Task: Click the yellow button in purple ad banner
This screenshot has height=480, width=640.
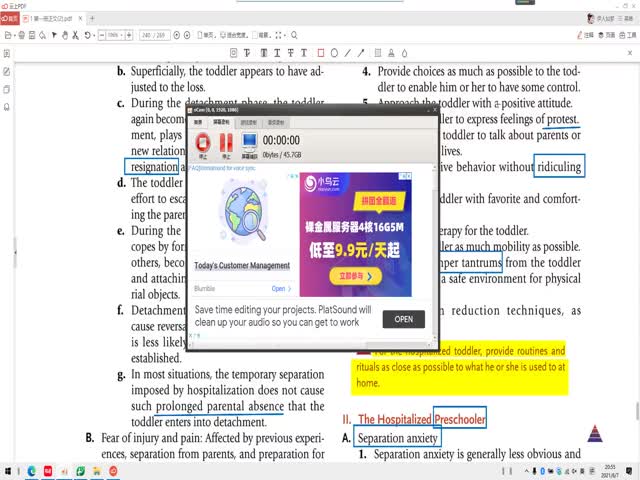Action: (356, 276)
